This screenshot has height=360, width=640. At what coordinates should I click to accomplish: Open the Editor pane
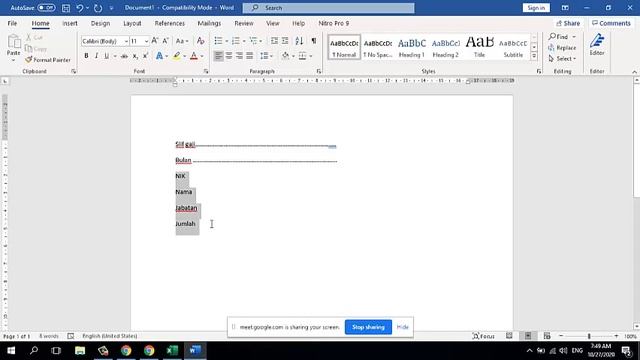(597, 44)
